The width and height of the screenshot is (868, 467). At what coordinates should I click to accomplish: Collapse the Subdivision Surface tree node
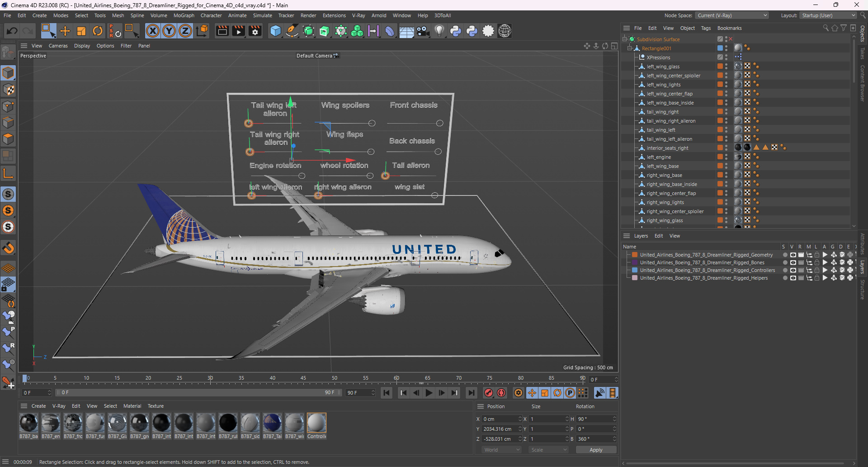[x=625, y=39]
